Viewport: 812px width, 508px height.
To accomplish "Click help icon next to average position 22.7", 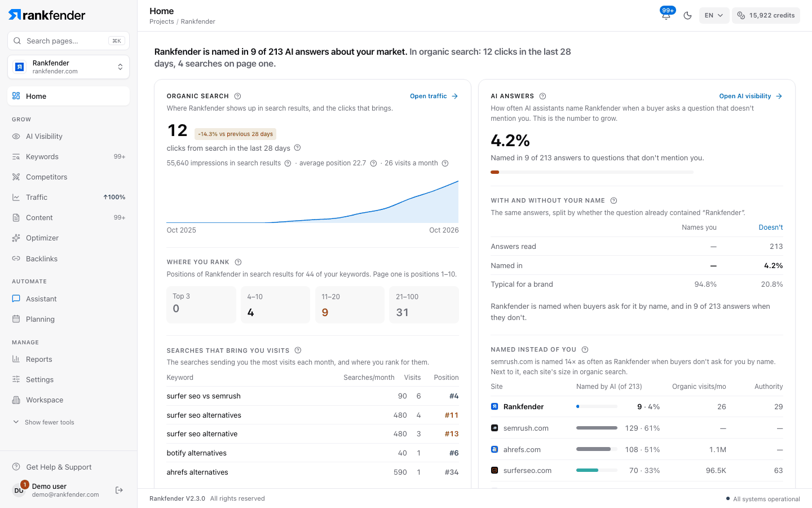I will click(x=373, y=164).
